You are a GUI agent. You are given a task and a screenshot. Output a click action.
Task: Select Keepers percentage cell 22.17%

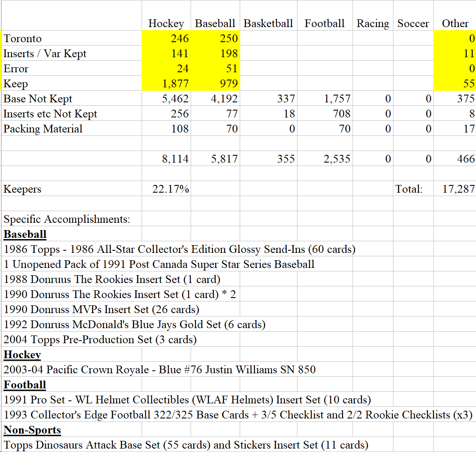tap(166, 189)
